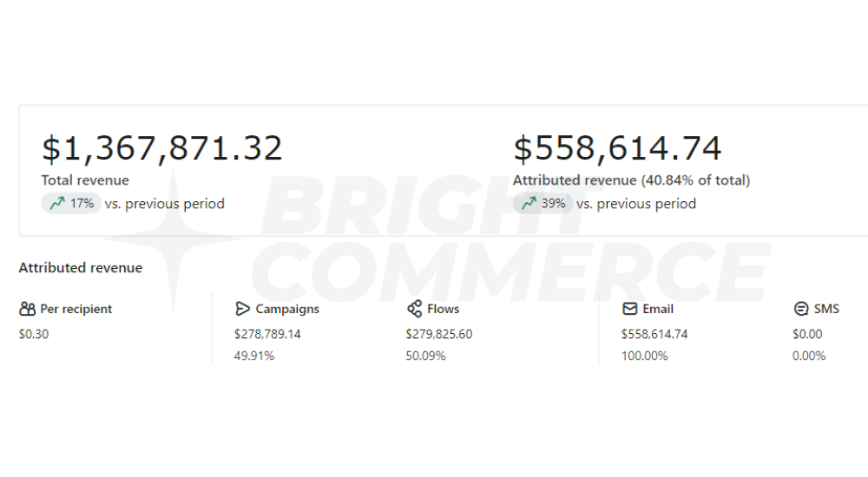Screen dimensions: 868x477
Task: Select the $0.30 per recipient value
Action: [x=34, y=334]
